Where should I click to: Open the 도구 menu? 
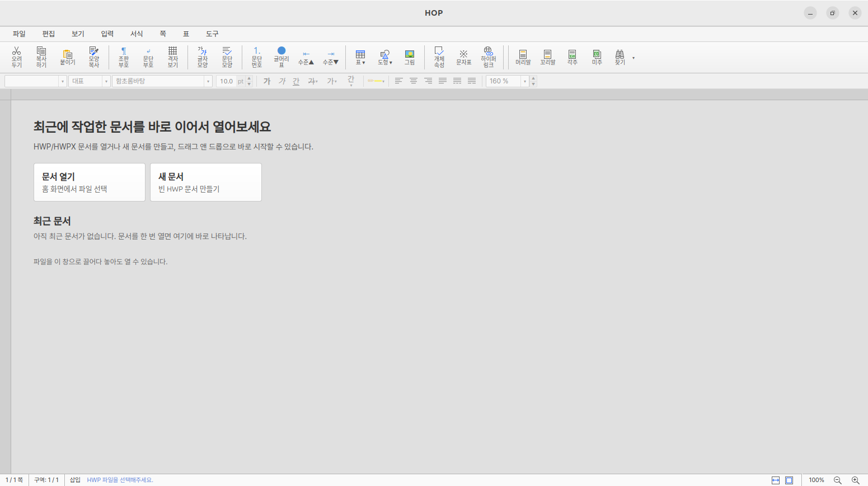point(212,34)
